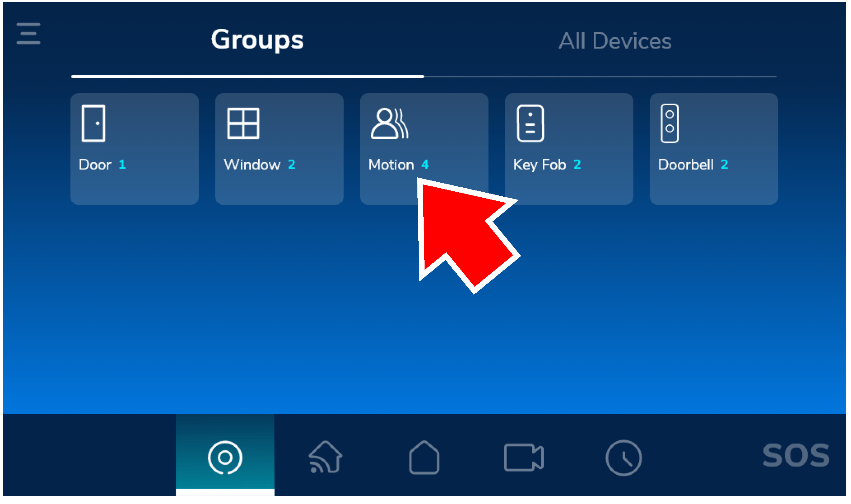851x504 pixels.
Task: Go to the home icon
Action: pyautogui.click(x=424, y=458)
